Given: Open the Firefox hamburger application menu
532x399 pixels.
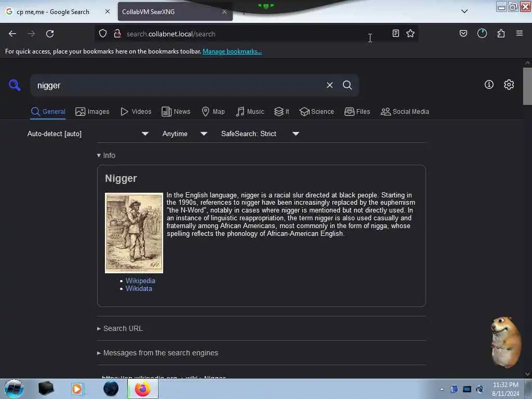Looking at the screenshot, I should click(x=520, y=33).
